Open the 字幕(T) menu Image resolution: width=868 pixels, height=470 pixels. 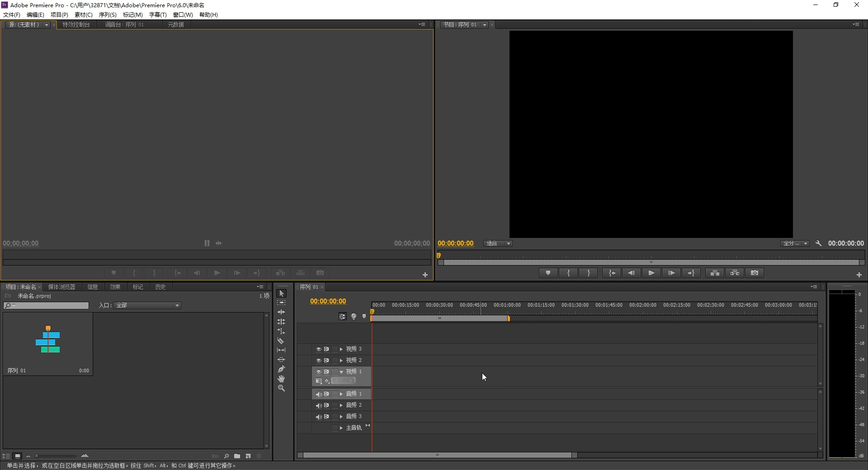coord(158,14)
